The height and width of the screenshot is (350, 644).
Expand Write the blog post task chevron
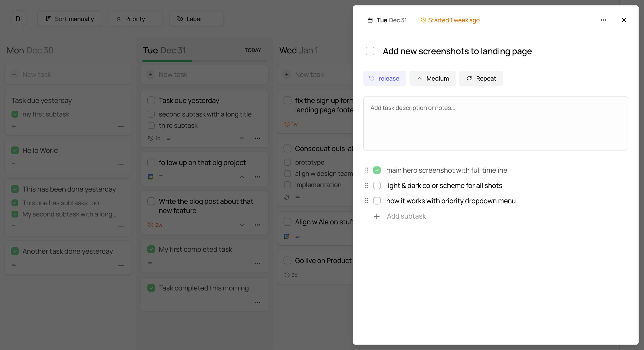click(242, 225)
